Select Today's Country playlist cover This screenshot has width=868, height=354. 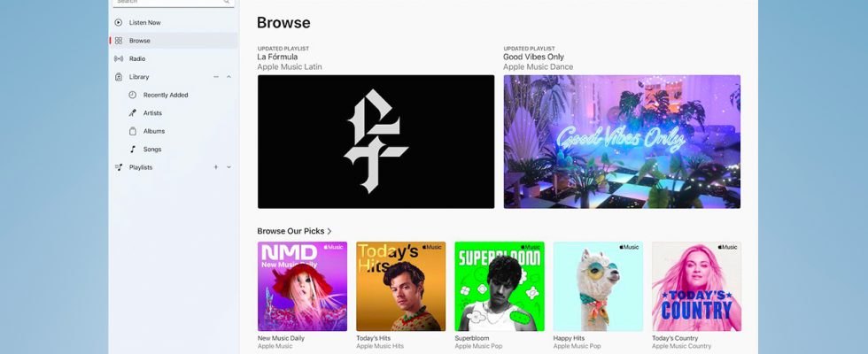pos(696,287)
